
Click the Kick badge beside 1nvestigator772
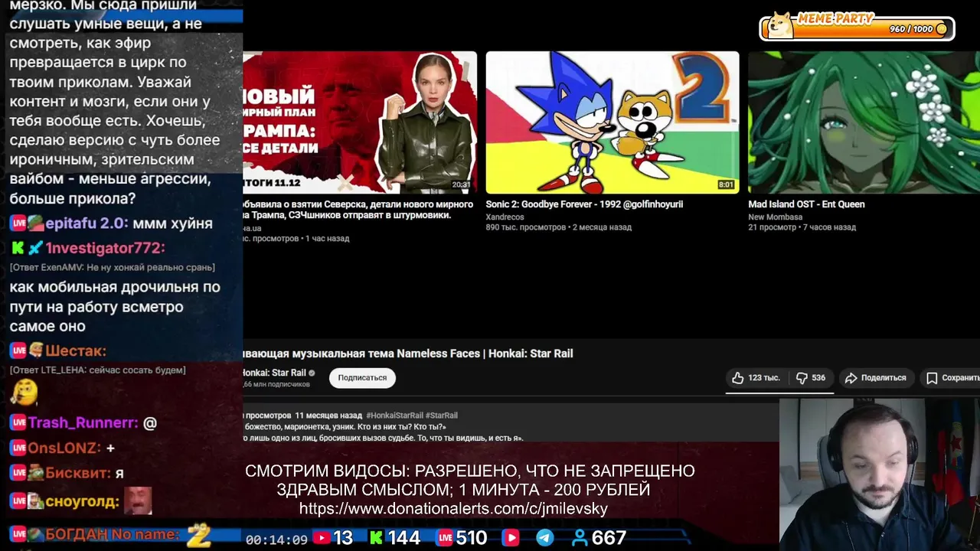tap(18, 248)
